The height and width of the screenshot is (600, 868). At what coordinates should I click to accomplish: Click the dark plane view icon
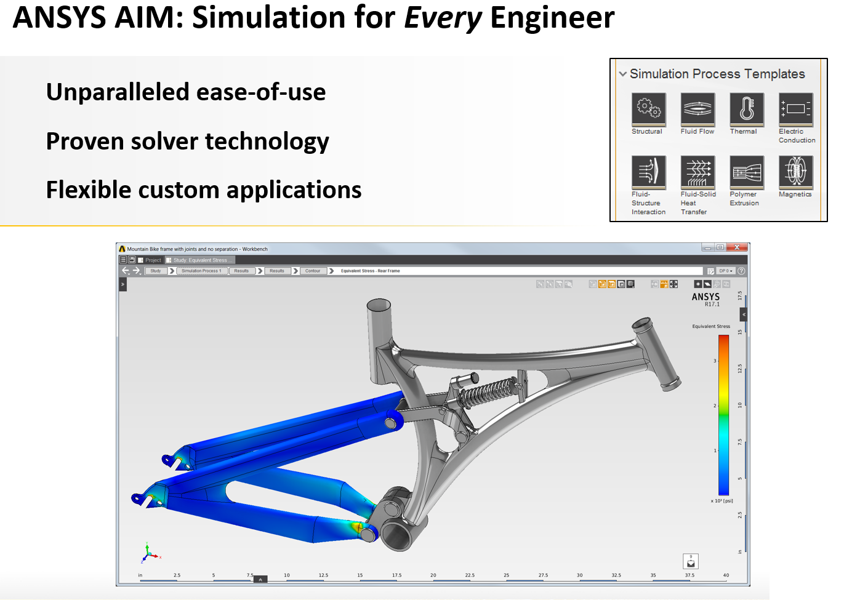(707, 284)
